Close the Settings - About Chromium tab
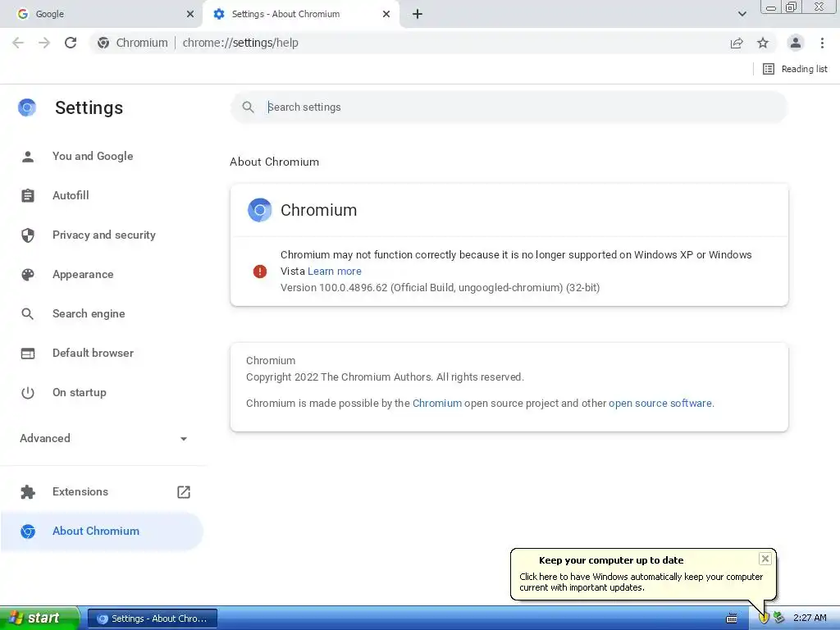The width and height of the screenshot is (840, 630). click(x=386, y=14)
